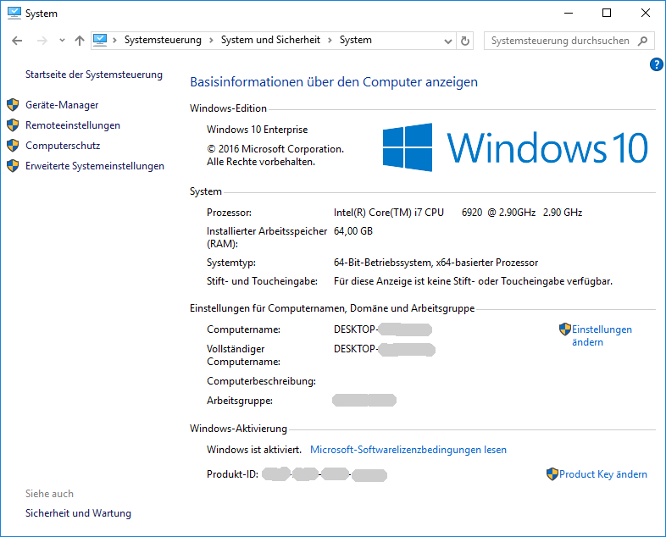Expand chevron before Systemsteuerung breadcrumb
The image size is (666, 537).
[115, 40]
